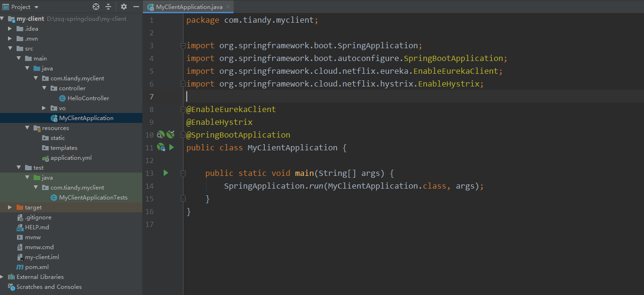Click the External Libraries bars icon
Screen dimensions: 644x295
tap(11, 277)
